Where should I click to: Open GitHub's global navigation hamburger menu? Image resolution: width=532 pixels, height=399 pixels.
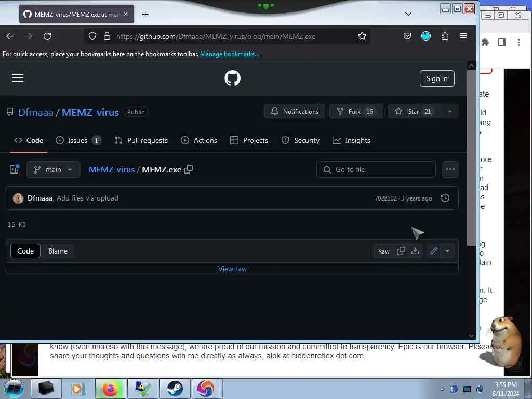(18, 78)
